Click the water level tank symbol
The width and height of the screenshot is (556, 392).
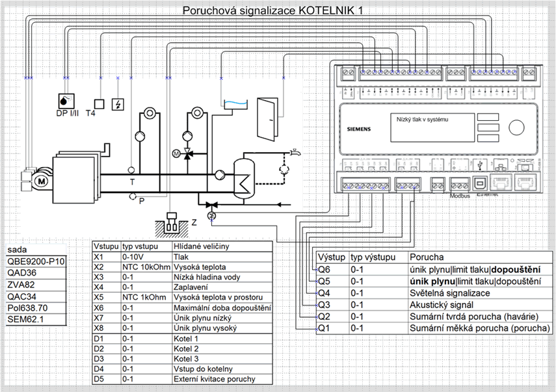pos(235,105)
